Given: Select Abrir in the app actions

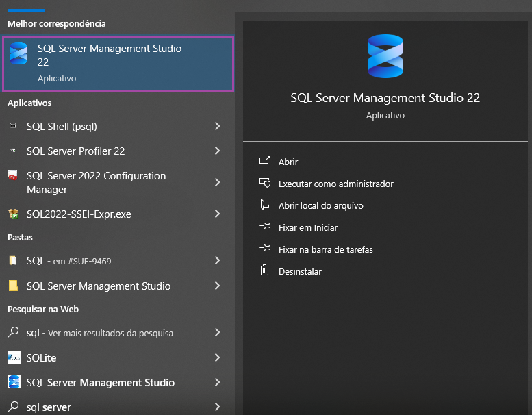Looking at the screenshot, I should (x=288, y=162).
